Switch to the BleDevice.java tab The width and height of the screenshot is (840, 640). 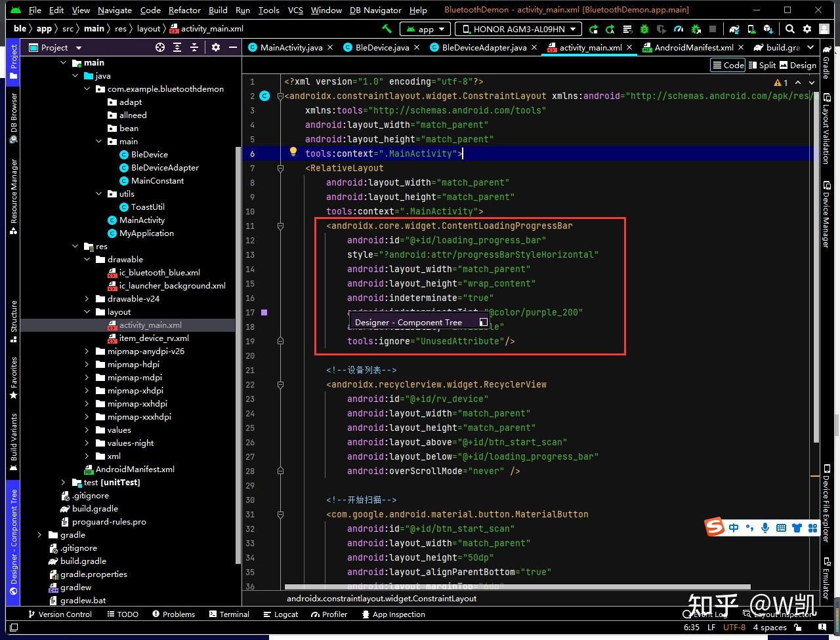pyautogui.click(x=381, y=47)
